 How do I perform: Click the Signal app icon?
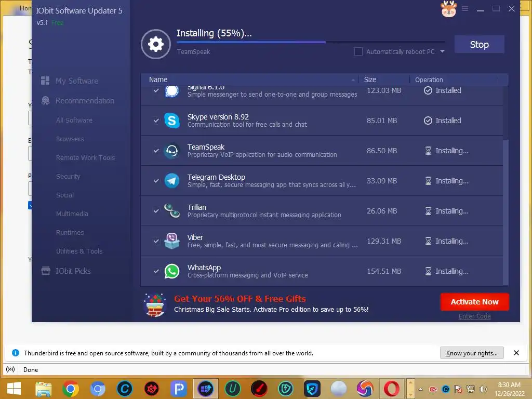click(x=172, y=91)
